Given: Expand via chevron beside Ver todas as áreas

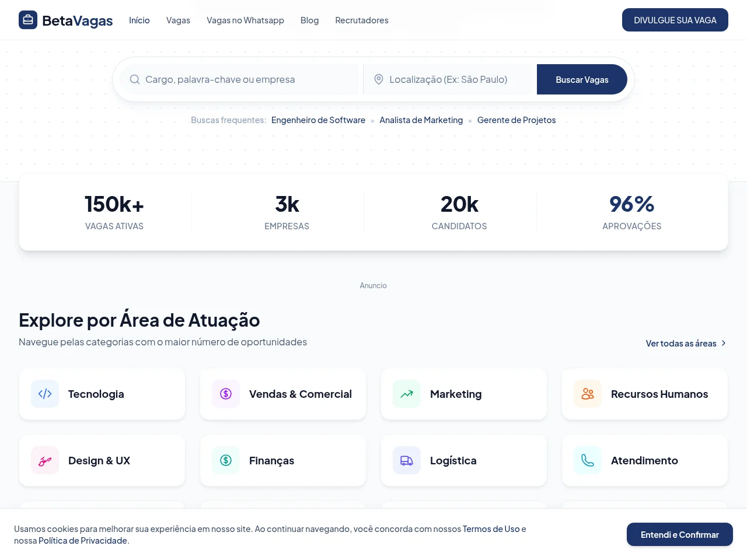Looking at the screenshot, I should point(724,343).
